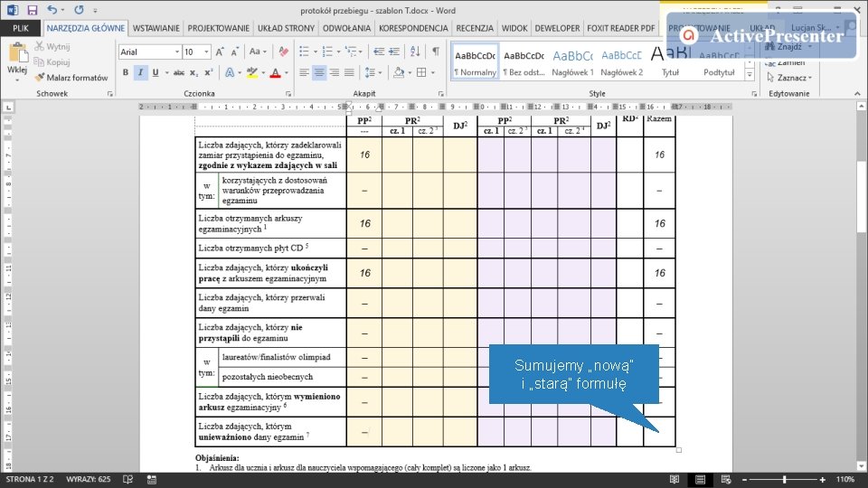Click the Zaznacz (Select) button
Image resolution: width=868 pixels, height=488 pixels.
789,78
